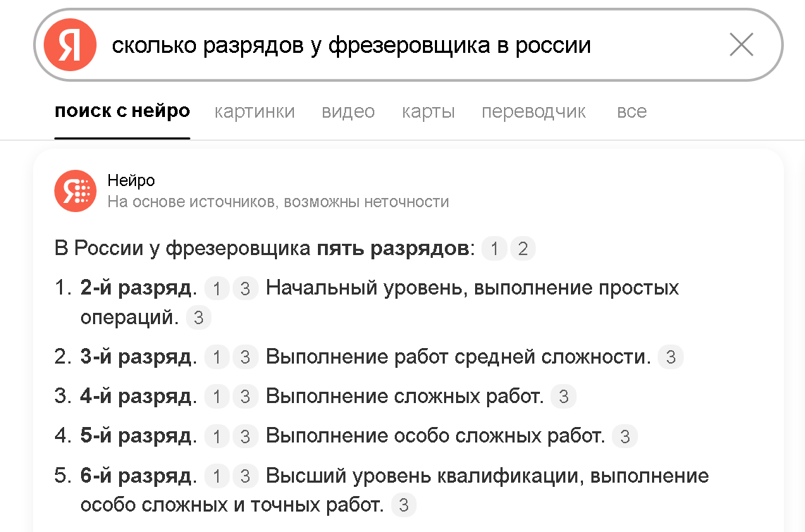Click source 3 next to 3-й разряд
This screenshot has height=532, width=805.
click(x=245, y=357)
